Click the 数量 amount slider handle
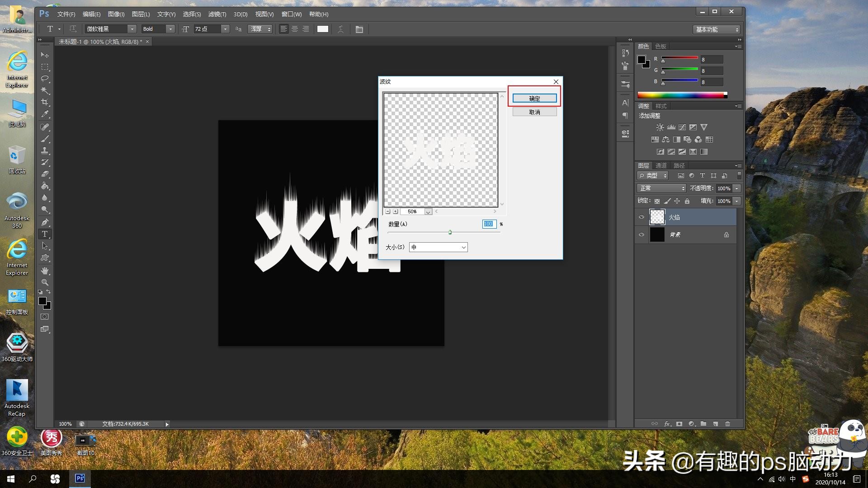 click(450, 232)
